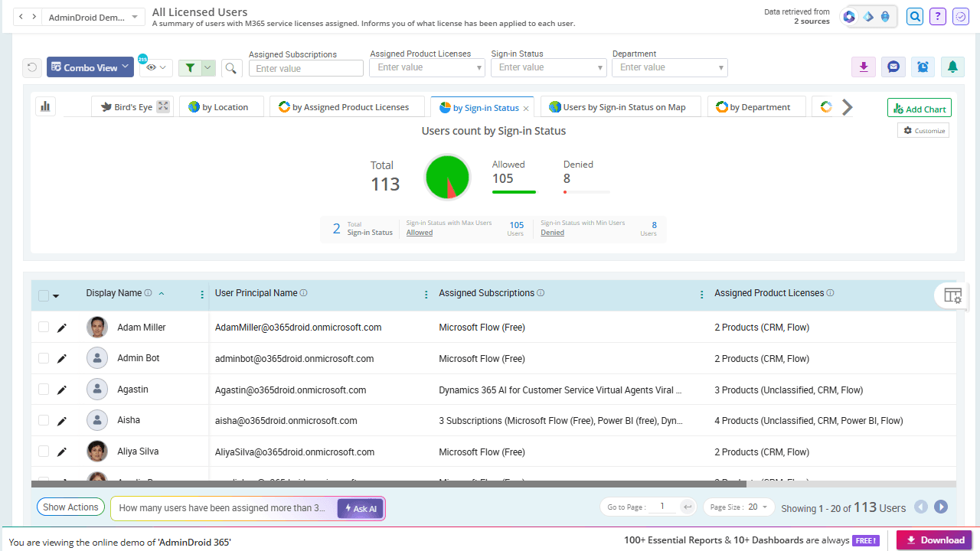Expand the Combo View dropdown
This screenshot has width=980, height=551.
click(x=90, y=67)
